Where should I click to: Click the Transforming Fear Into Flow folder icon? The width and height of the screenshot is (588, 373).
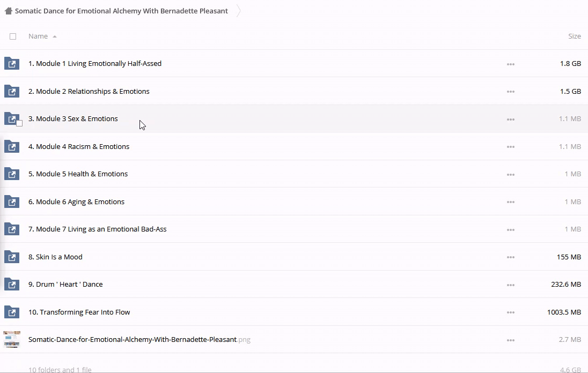pyautogui.click(x=12, y=312)
